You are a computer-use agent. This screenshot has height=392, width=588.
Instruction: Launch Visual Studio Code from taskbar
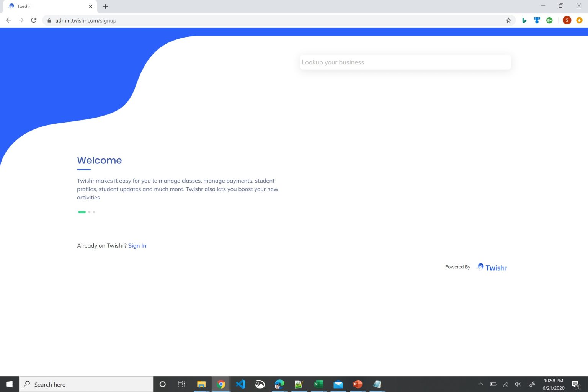[x=240, y=384]
